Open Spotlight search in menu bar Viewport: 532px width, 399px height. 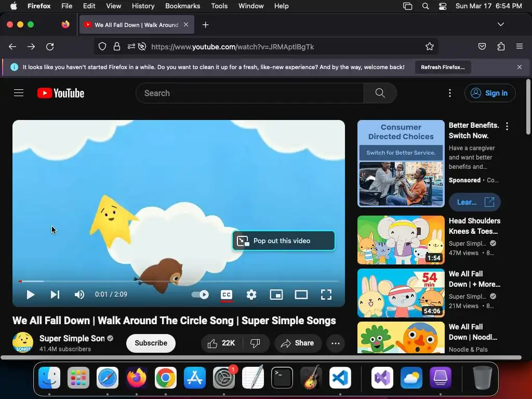click(425, 6)
